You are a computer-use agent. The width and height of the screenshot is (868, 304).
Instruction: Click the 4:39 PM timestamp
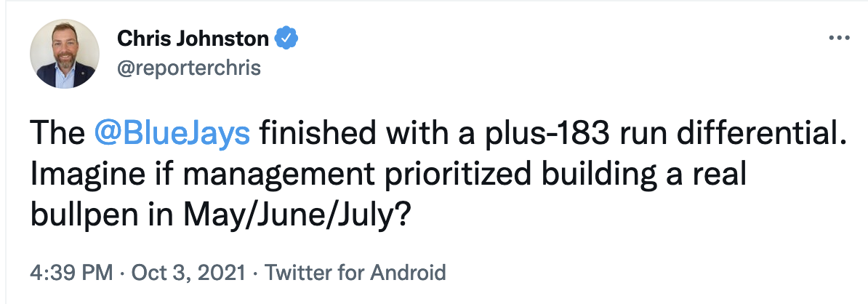(71, 273)
